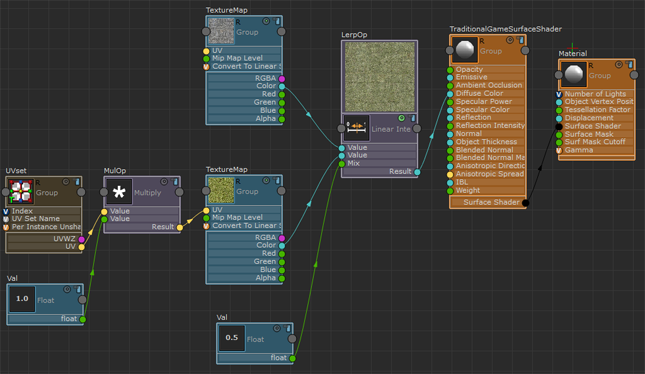Click the Displacement port on the Material node

559,118
